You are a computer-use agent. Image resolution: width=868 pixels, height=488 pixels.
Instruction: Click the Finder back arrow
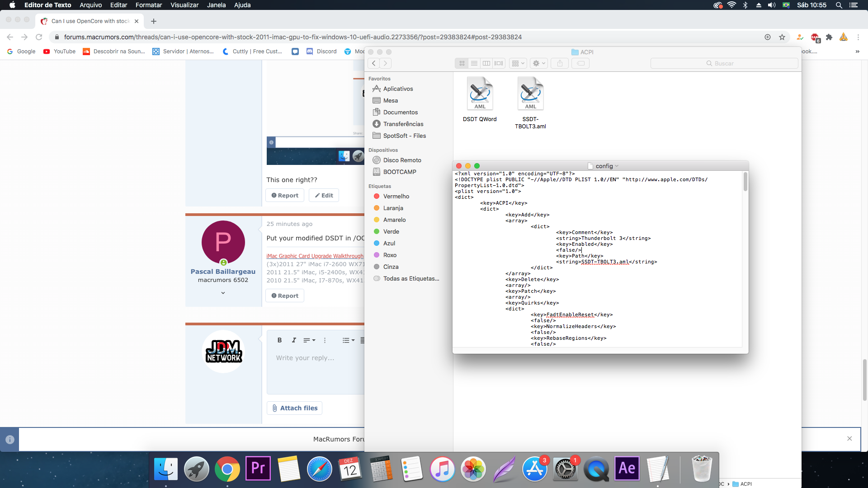[374, 63]
